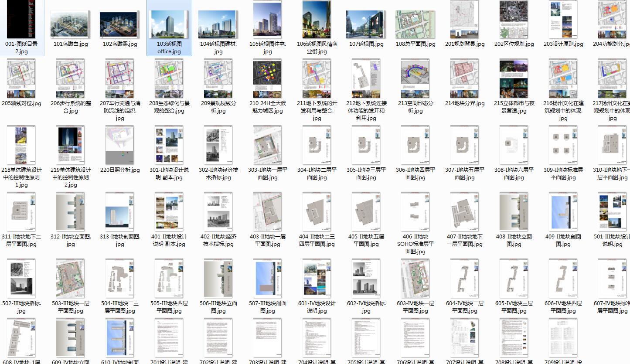Viewport: 630px width, 364px height.
Task: Select the 220日照分析.jpg thumbnail
Action: click(120, 146)
